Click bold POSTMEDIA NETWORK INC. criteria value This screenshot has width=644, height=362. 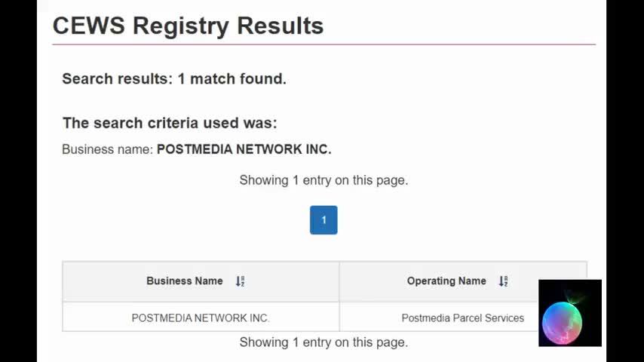[244, 149]
